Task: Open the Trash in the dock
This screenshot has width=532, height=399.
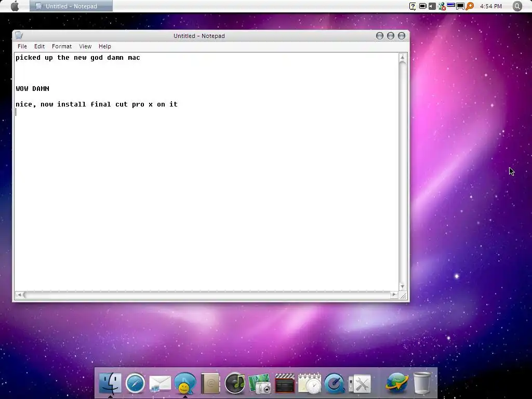Action: 422,383
